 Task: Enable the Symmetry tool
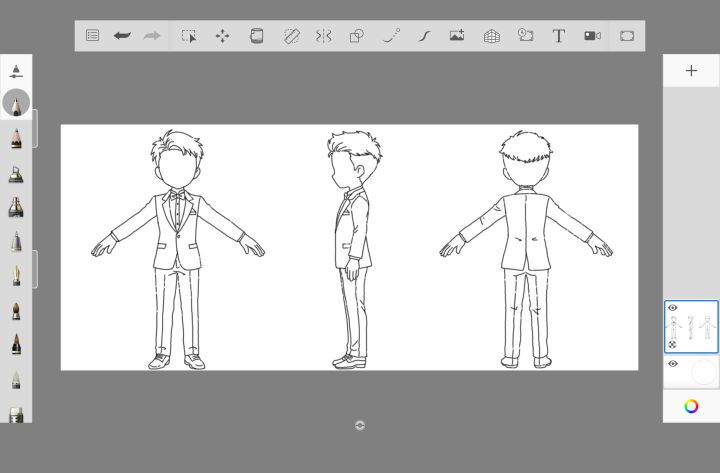tap(324, 36)
